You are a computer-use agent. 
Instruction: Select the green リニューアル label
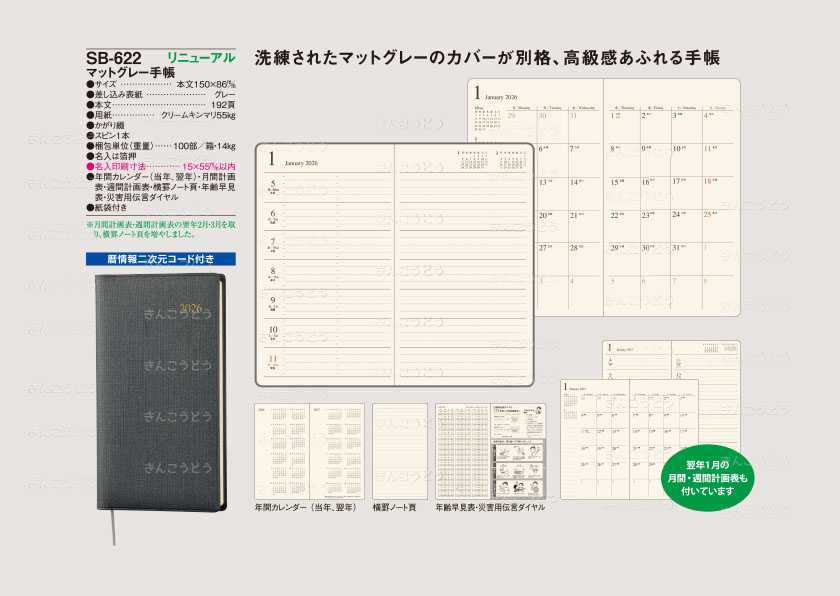pyautogui.click(x=201, y=57)
